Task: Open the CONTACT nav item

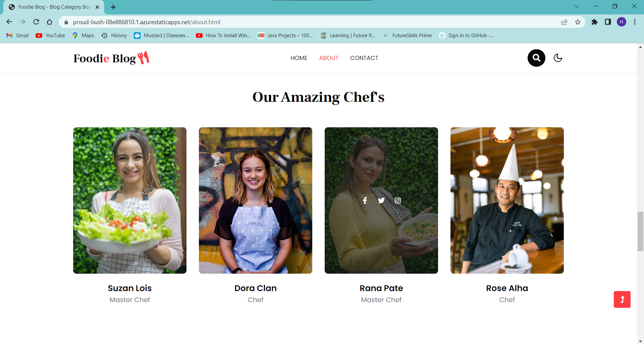Action: [x=364, y=58]
